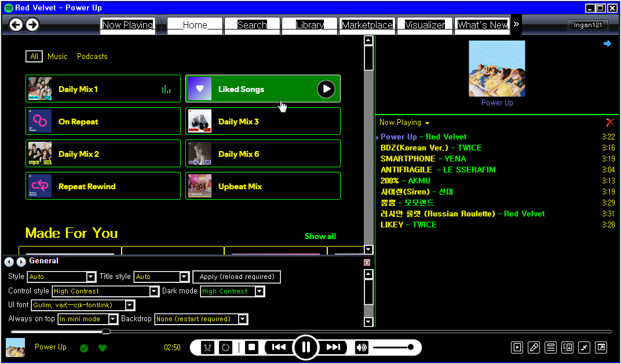
Task: Switch to the Now Playing tab
Action: [x=127, y=25]
